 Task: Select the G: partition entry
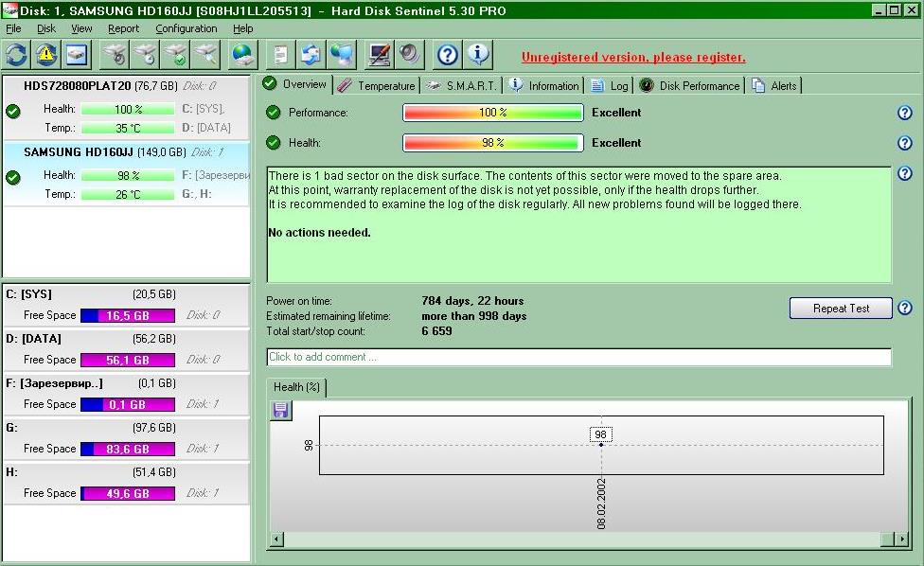coord(126,439)
